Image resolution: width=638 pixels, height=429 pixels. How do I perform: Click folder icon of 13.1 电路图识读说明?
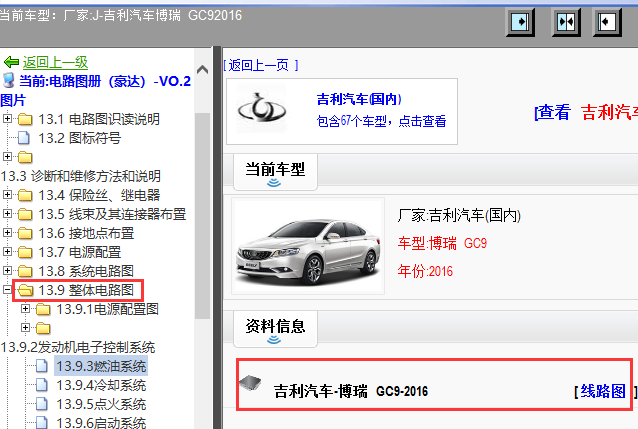point(25,119)
